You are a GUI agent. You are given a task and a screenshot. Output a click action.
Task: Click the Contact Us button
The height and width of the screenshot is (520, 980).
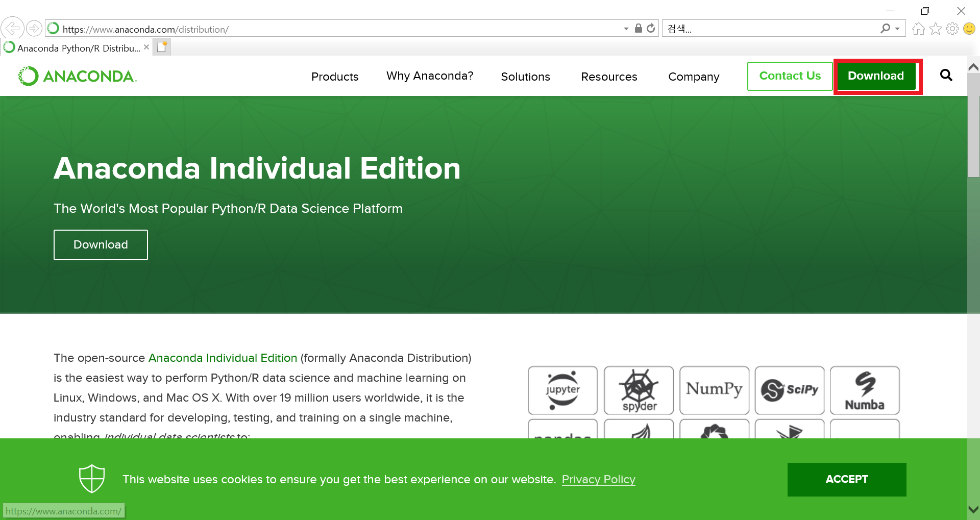tap(790, 76)
